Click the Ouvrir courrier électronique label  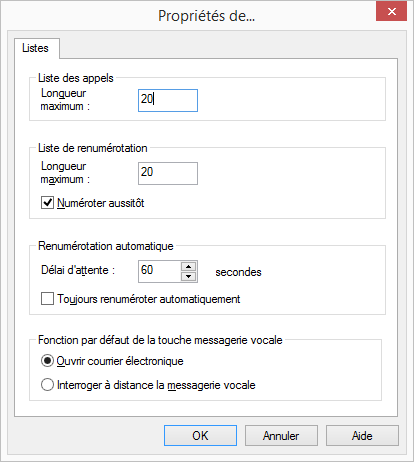tap(120, 361)
